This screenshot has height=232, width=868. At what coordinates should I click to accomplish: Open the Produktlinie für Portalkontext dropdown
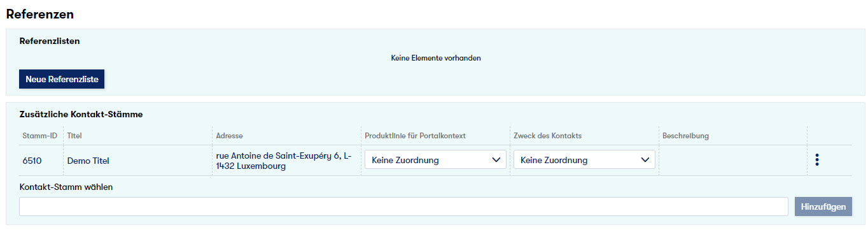pyautogui.click(x=435, y=160)
